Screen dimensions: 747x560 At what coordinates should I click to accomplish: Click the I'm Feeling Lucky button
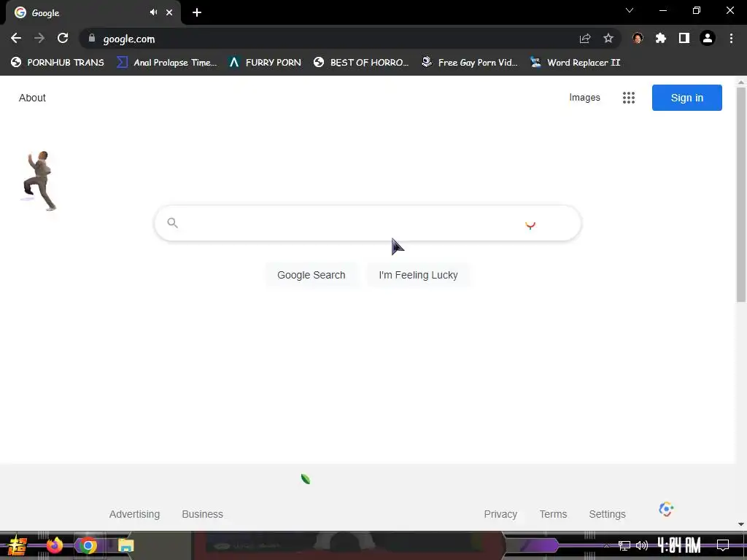click(x=418, y=275)
